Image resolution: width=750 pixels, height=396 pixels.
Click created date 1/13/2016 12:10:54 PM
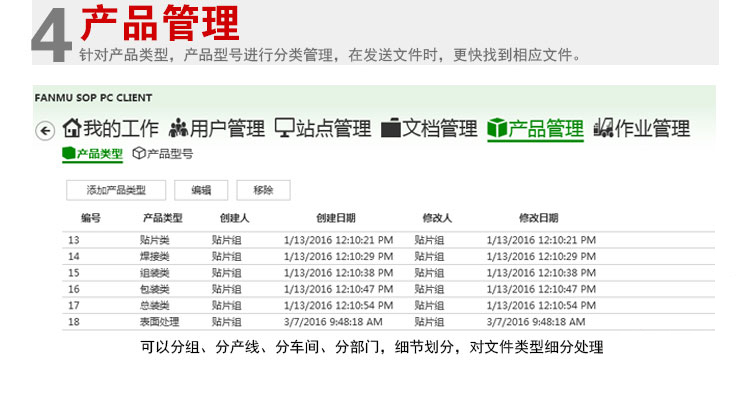tap(339, 305)
